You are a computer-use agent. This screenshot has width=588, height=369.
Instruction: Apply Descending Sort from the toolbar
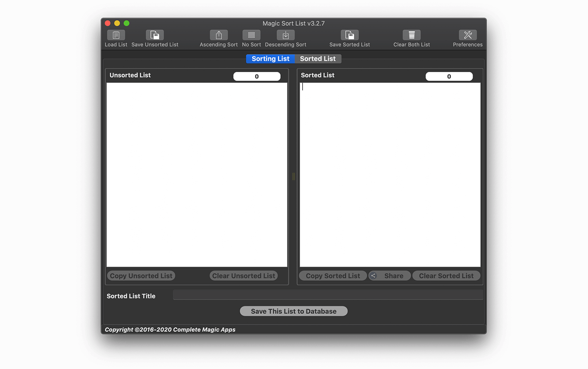point(285,35)
